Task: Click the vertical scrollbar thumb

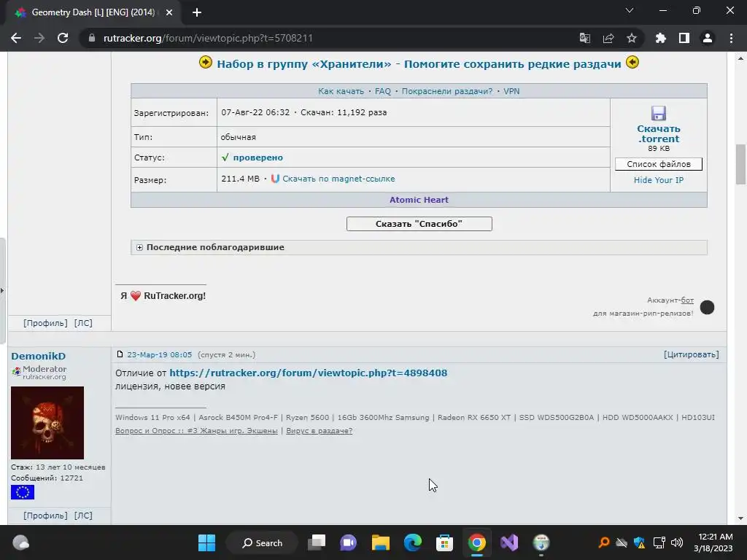Action: pos(740,164)
